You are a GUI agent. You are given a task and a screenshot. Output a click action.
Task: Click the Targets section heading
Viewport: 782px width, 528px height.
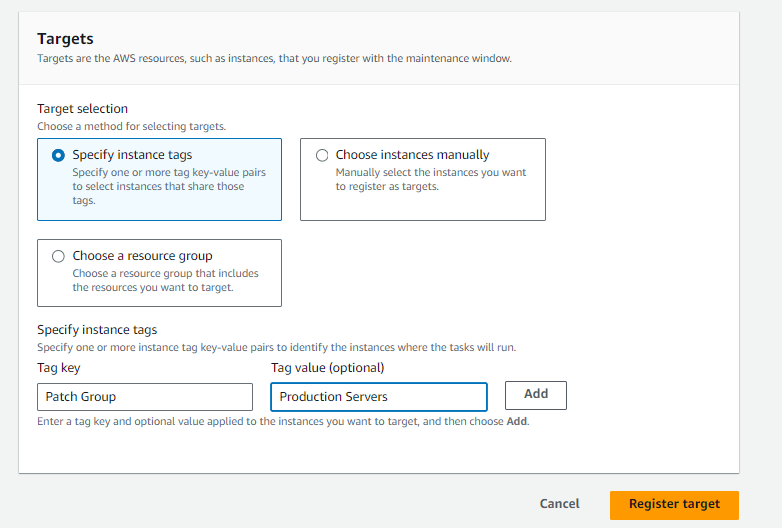click(65, 39)
